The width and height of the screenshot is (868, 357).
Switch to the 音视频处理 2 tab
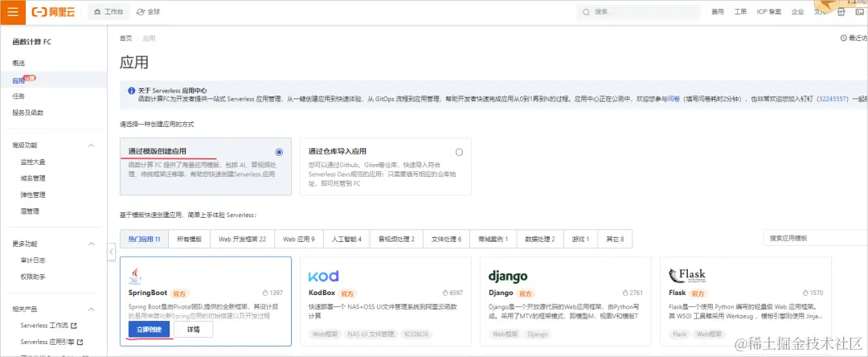(x=396, y=239)
